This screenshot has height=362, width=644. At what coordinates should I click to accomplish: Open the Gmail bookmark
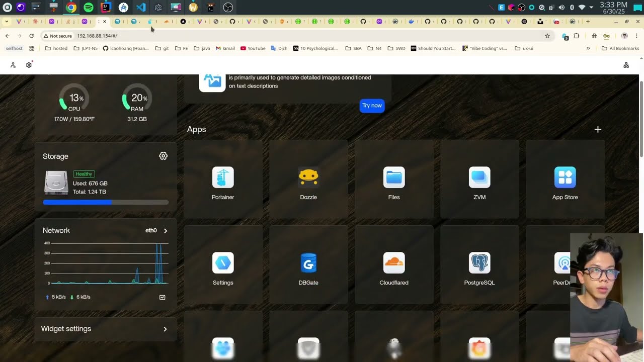click(225, 48)
